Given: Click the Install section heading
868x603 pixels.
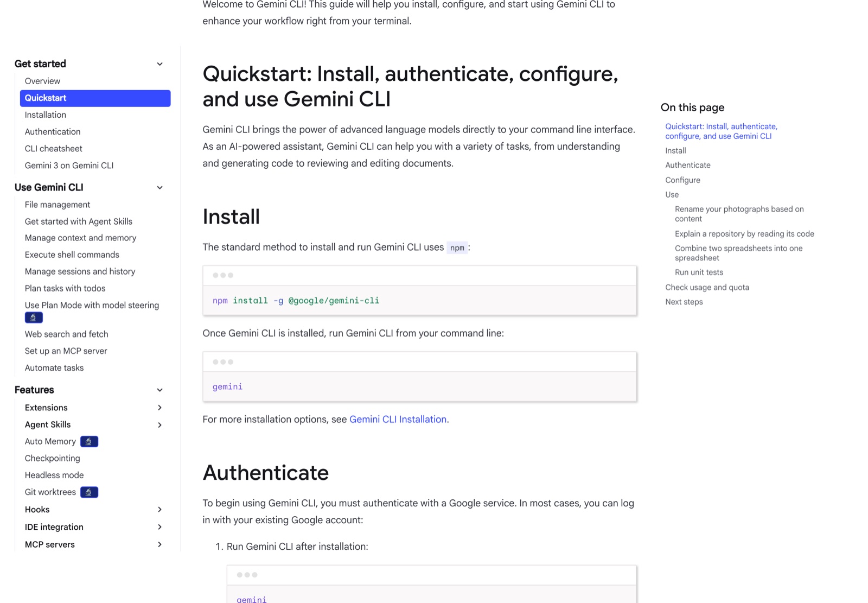Looking at the screenshot, I should tap(231, 217).
